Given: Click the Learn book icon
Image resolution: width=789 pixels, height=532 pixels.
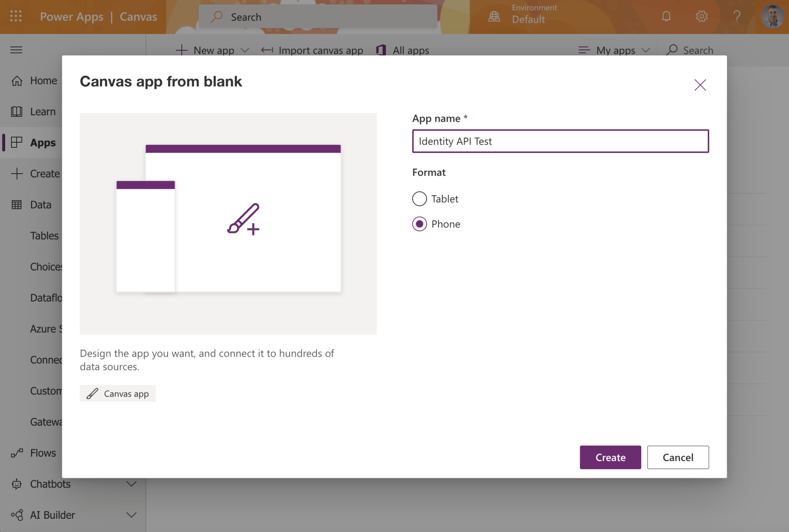Looking at the screenshot, I should [x=17, y=111].
